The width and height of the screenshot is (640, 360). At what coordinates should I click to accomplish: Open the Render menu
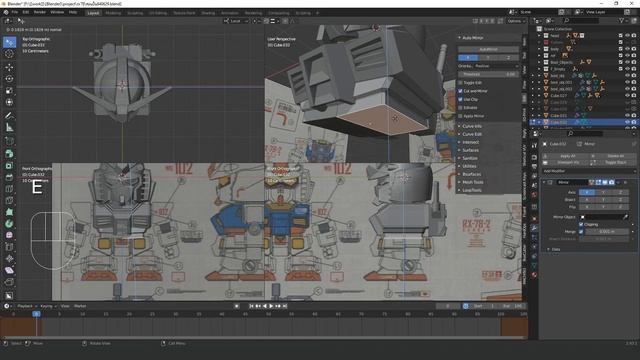click(x=40, y=13)
